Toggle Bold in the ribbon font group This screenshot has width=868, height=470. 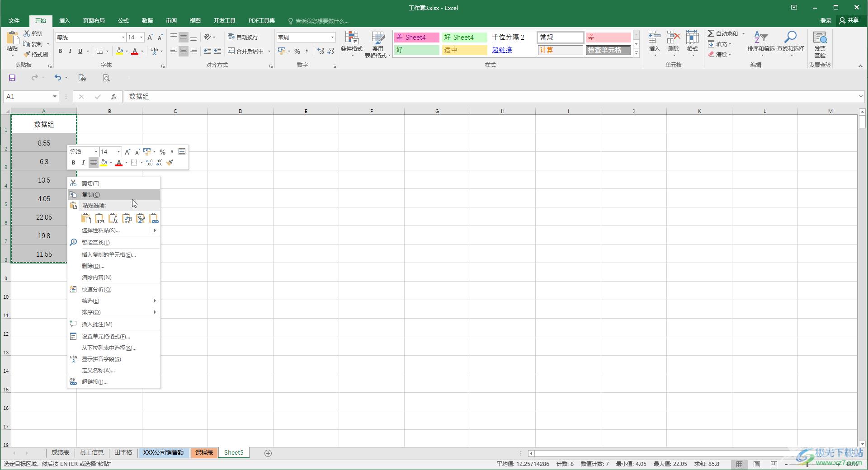pyautogui.click(x=60, y=51)
